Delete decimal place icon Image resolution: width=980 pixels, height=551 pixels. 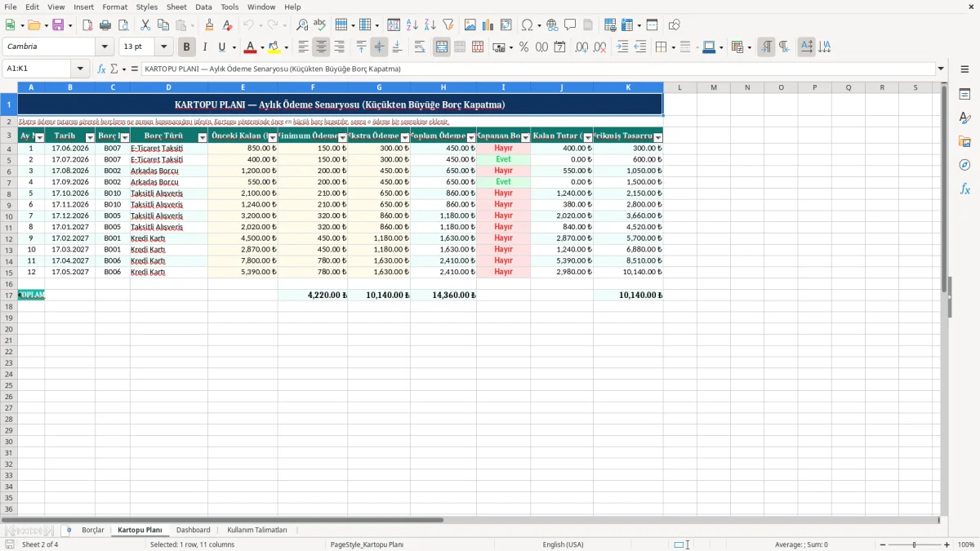(x=600, y=47)
